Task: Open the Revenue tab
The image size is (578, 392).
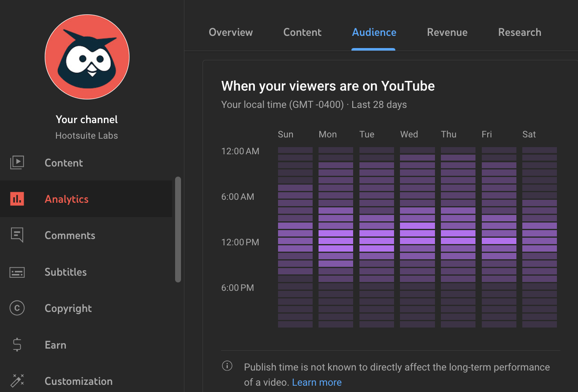Action: [447, 32]
